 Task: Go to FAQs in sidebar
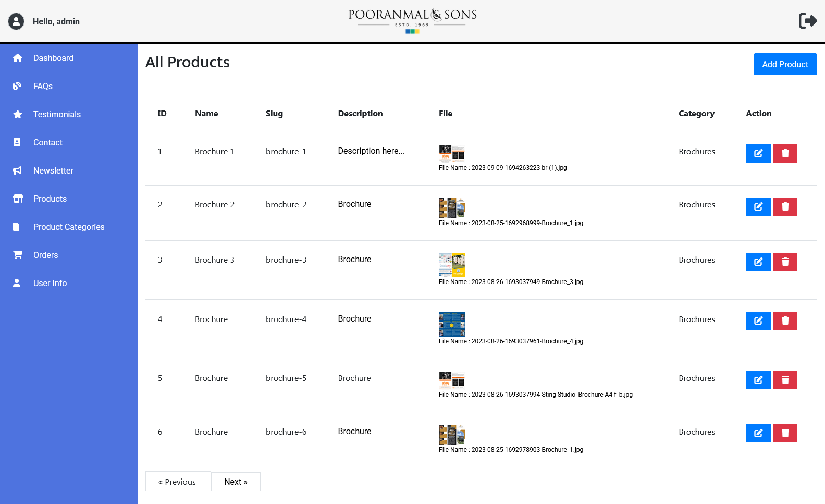click(43, 86)
